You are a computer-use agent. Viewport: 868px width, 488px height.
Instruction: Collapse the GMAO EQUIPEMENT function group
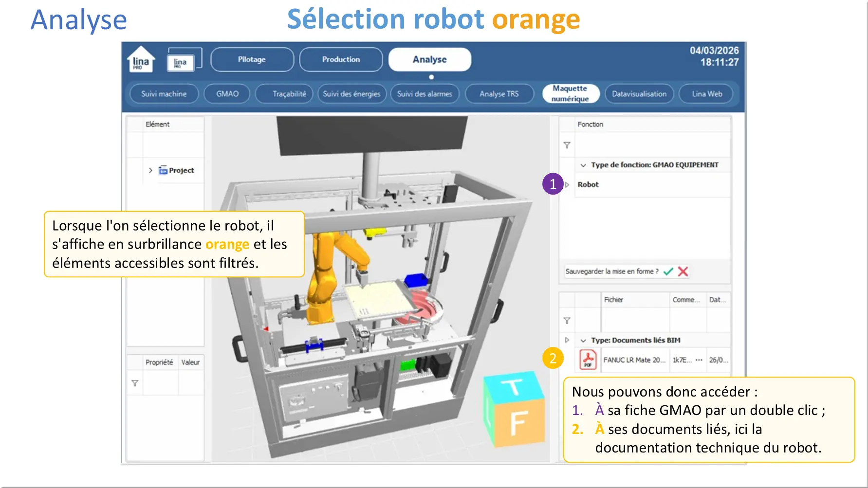583,165
